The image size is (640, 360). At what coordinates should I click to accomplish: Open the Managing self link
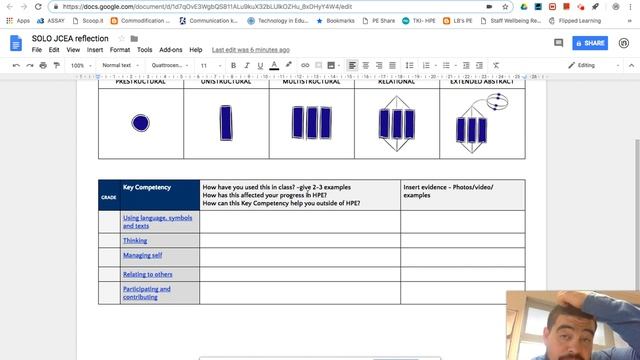142,255
